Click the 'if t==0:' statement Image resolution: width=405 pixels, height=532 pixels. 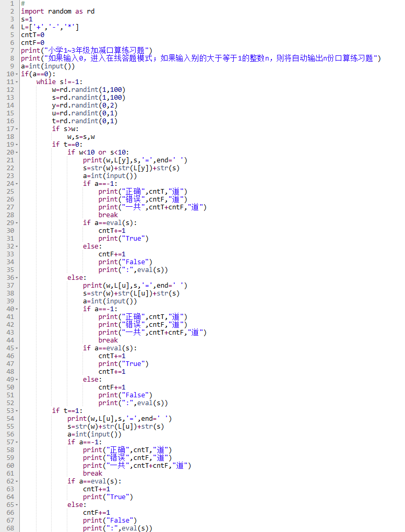(x=67, y=145)
